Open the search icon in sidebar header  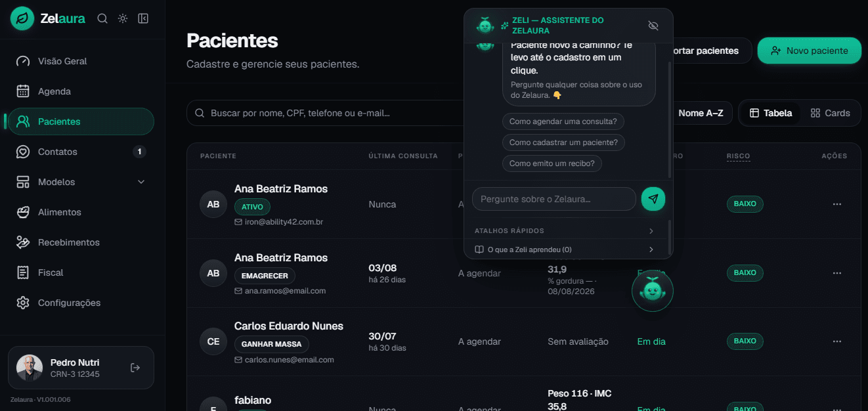pos(102,18)
